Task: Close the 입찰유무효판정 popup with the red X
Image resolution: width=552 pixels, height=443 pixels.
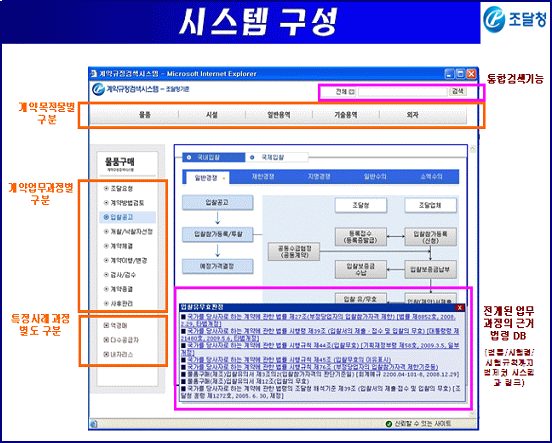Action: tap(459, 307)
